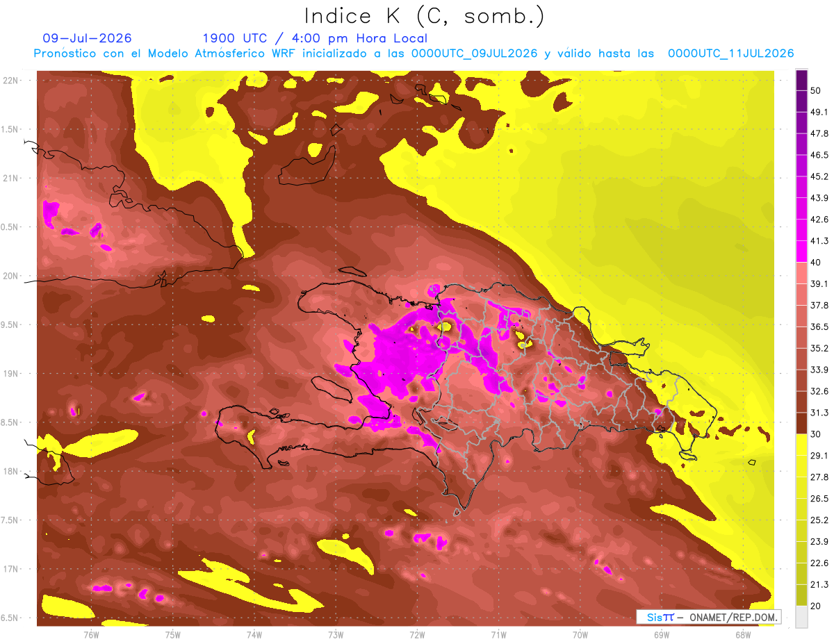Click the date label '09-Jul-2026'

pyautogui.click(x=87, y=38)
